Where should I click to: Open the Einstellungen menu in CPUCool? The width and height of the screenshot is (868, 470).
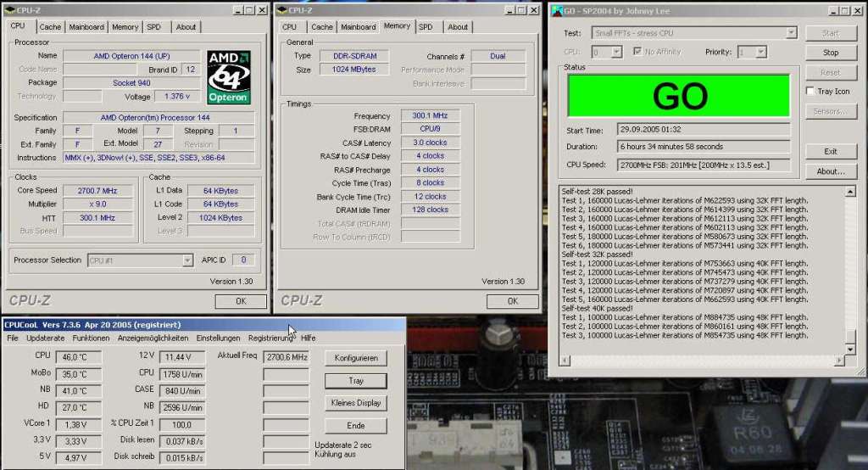[218, 339]
